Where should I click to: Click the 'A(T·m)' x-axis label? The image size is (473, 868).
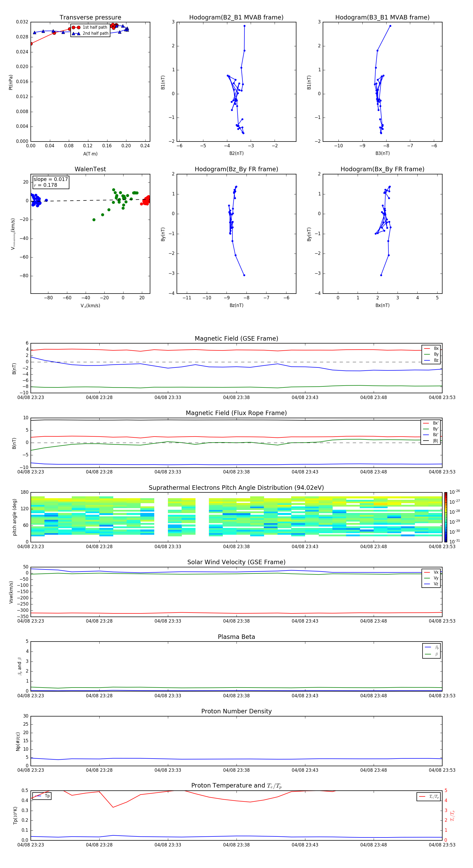90,154
